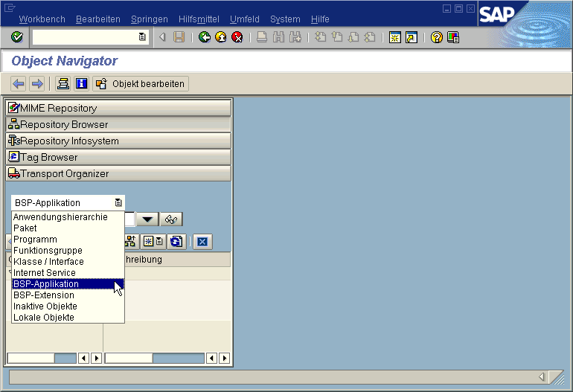Open the Repository Infosystem panel
The width and height of the screenshot is (573, 392).
119,141
